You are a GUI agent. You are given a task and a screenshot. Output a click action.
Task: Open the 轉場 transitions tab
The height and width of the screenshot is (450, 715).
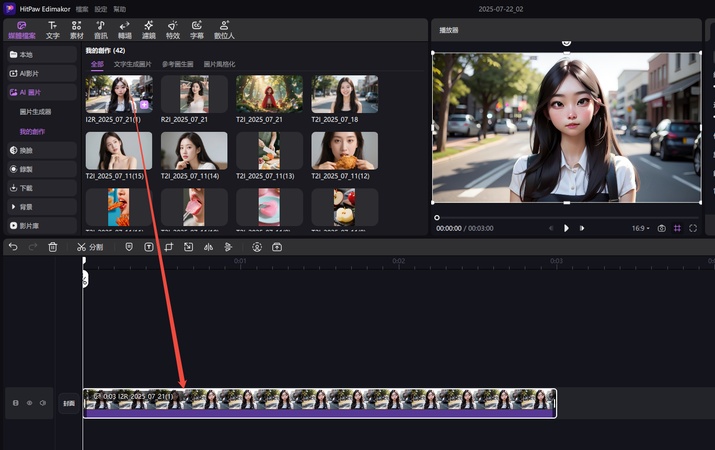(124, 30)
